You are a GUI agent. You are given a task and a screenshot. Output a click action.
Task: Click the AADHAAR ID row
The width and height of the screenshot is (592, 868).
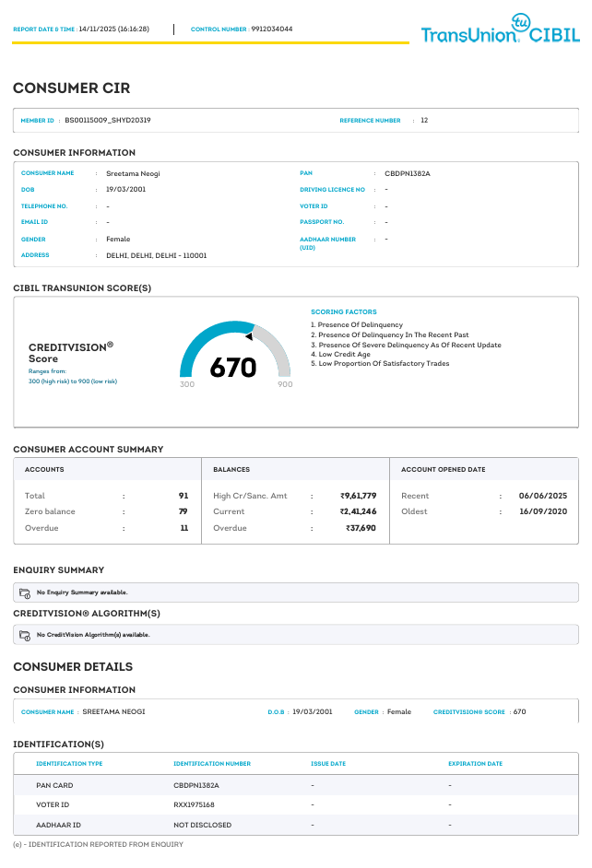(296, 825)
